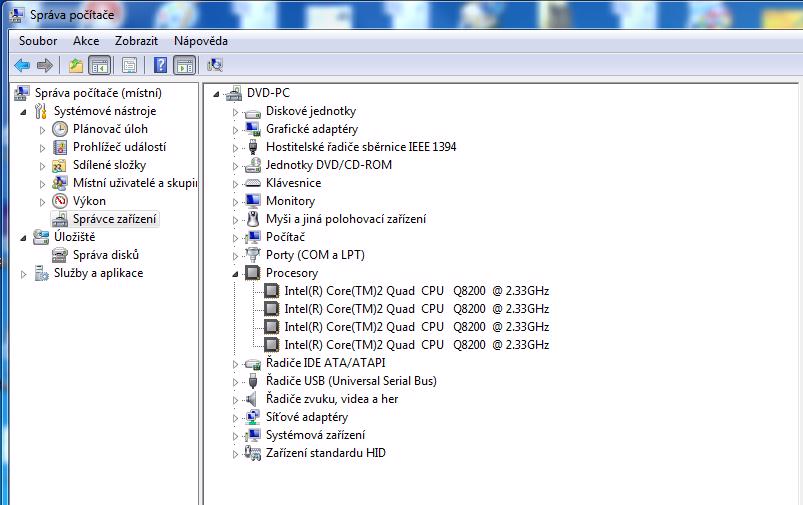Click the Úložiště storage icon
The height and width of the screenshot is (505, 803).
41,237
